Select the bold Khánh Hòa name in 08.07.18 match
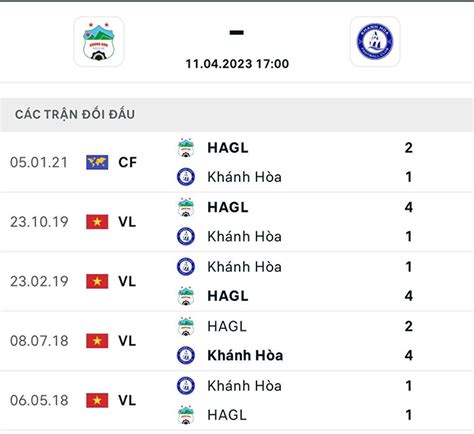The image size is (474, 434). click(x=245, y=355)
